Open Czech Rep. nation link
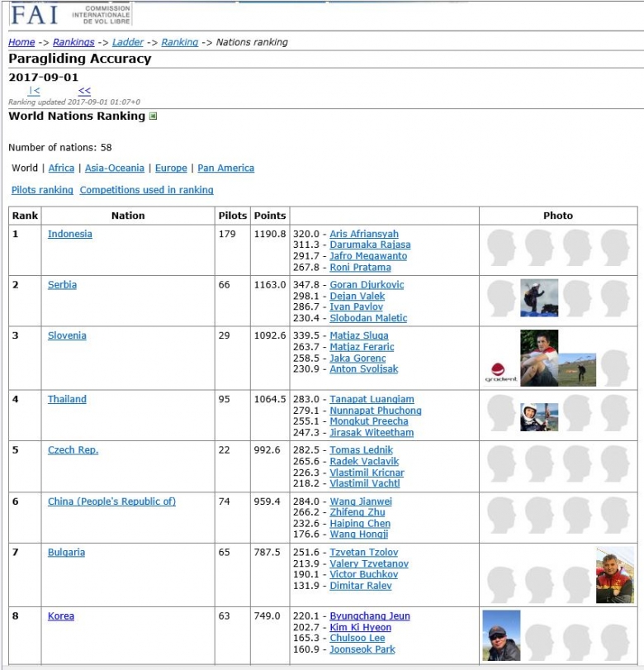This screenshot has height=670, width=644. coord(73,450)
